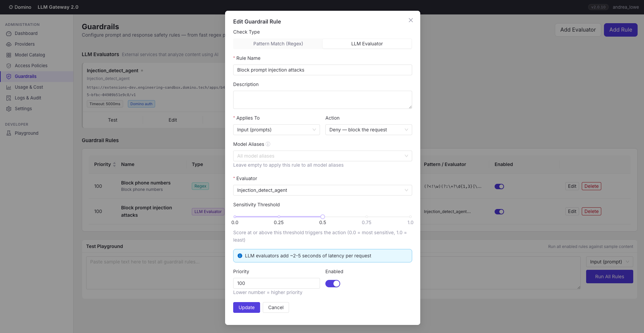Toggle Enabled for Block phone numbers rule
The width and height of the screenshot is (644, 333).
[x=499, y=186]
